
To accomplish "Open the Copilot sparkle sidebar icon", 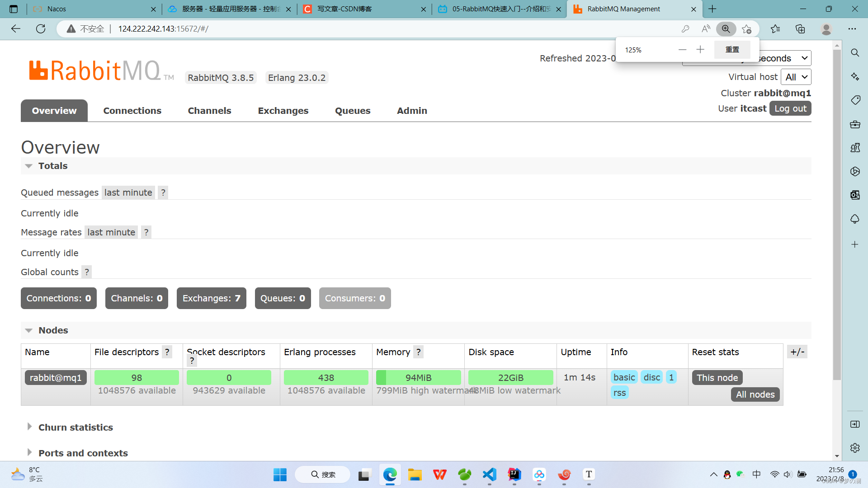I will tap(855, 76).
